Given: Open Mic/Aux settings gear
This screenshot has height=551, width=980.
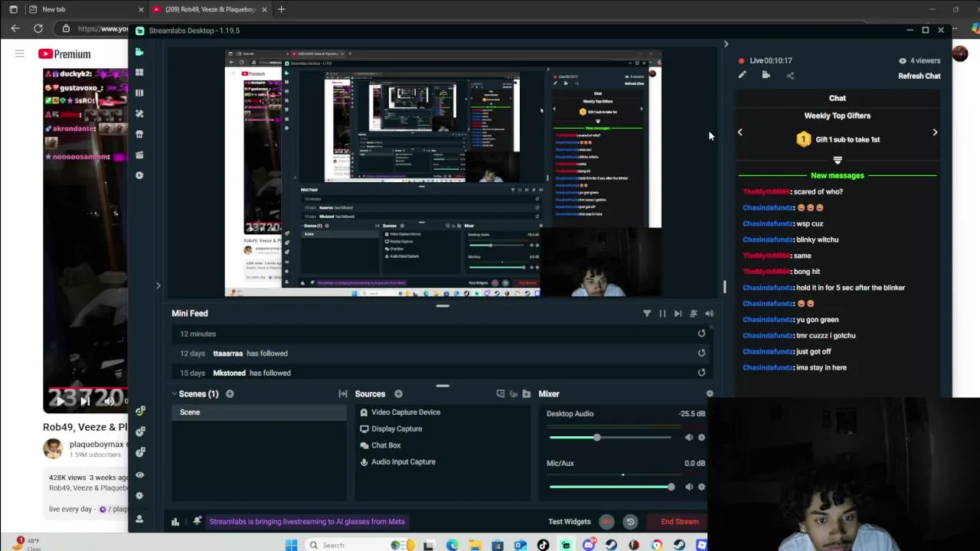Looking at the screenshot, I should point(701,487).
